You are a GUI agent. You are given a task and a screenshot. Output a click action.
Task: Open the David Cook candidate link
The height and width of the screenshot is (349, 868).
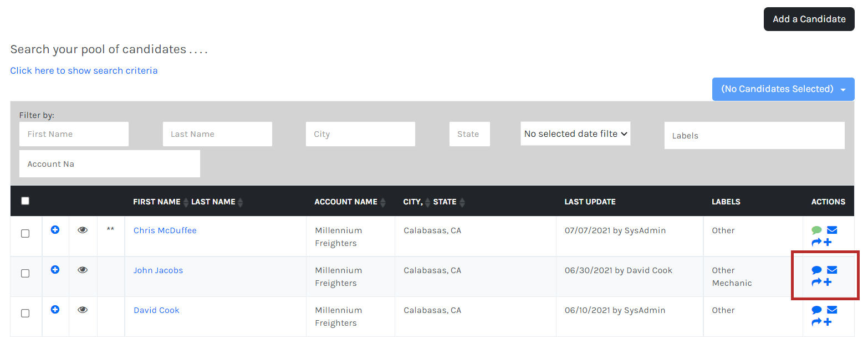[156, 310]
